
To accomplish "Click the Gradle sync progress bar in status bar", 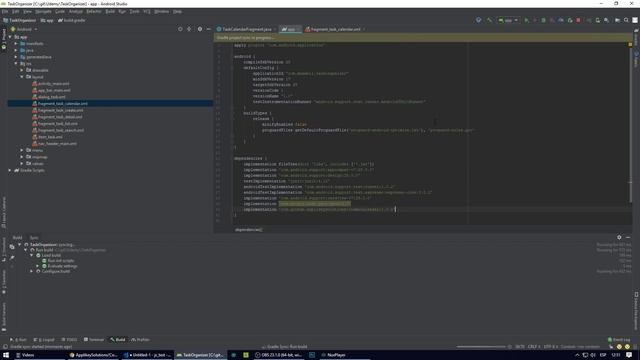I will (x=481, y=347).
